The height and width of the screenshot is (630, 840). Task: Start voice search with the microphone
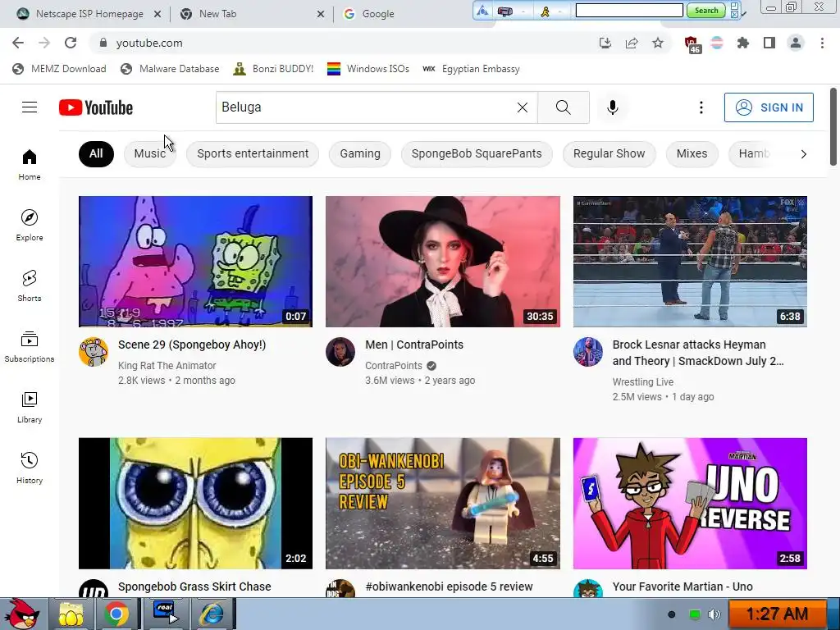click(x=612, y=107)
